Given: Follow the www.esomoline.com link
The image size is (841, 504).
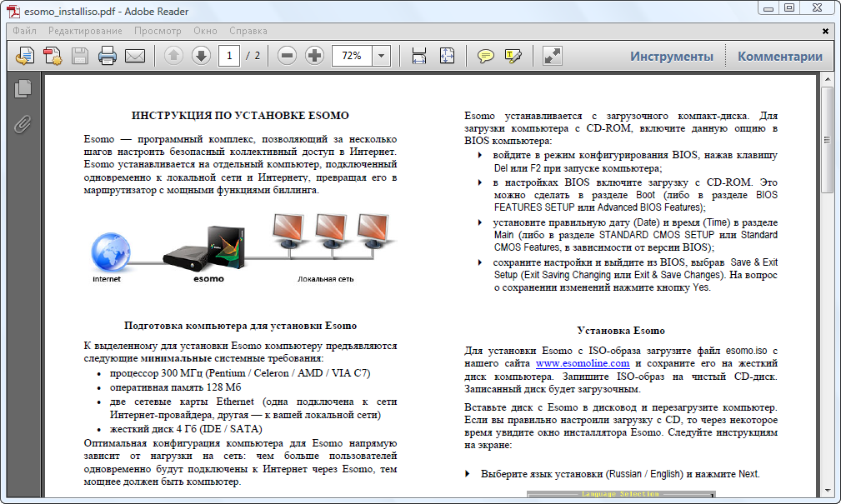Looking at the screenshot, I should coord(583,363).
